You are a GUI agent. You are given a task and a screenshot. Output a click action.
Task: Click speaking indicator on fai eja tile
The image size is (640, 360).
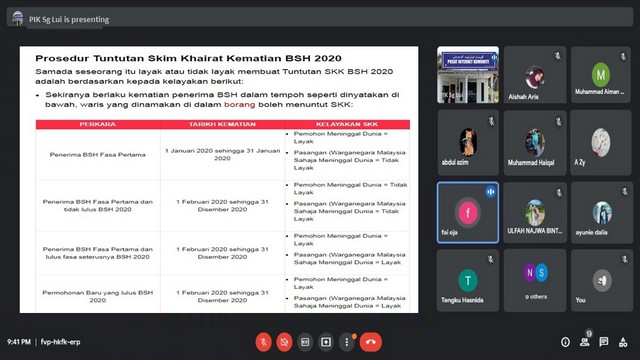(490, 192)
